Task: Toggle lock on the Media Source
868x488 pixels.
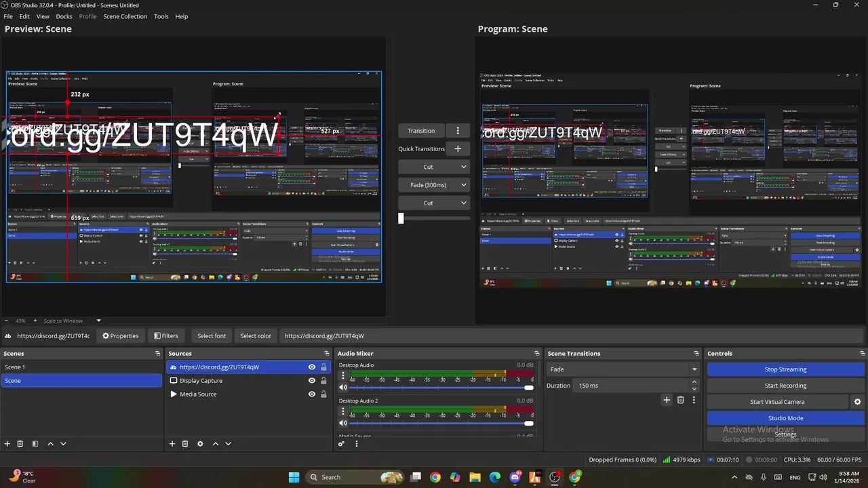Action: [x=323, y=394]
